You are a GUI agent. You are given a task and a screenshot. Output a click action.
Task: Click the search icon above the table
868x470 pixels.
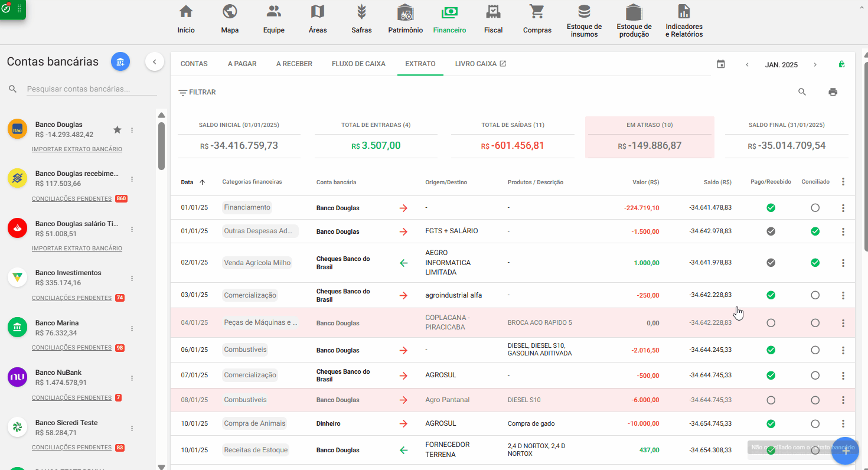[802, 92]
